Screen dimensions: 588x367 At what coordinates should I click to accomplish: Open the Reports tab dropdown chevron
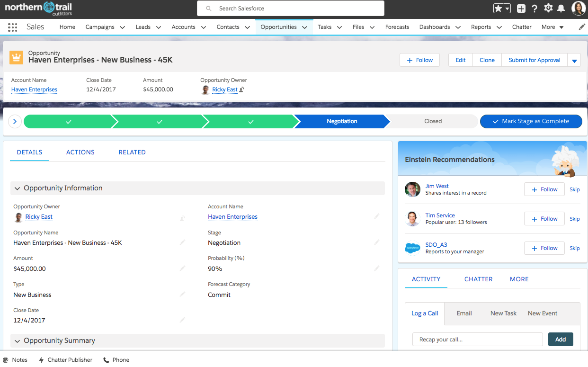tap(499, 27)
